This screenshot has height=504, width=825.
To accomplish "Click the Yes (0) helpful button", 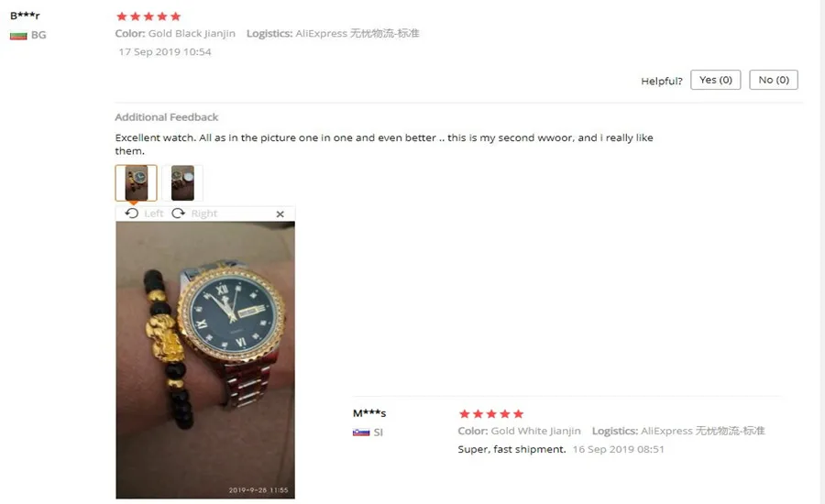I will [x=716, y=80].
